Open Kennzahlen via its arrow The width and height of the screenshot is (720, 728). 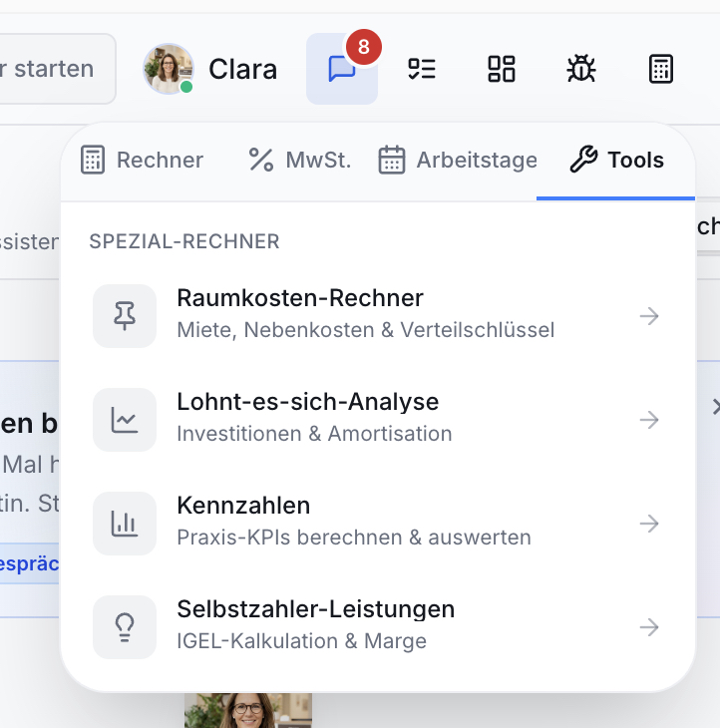(x=649, y=524)
